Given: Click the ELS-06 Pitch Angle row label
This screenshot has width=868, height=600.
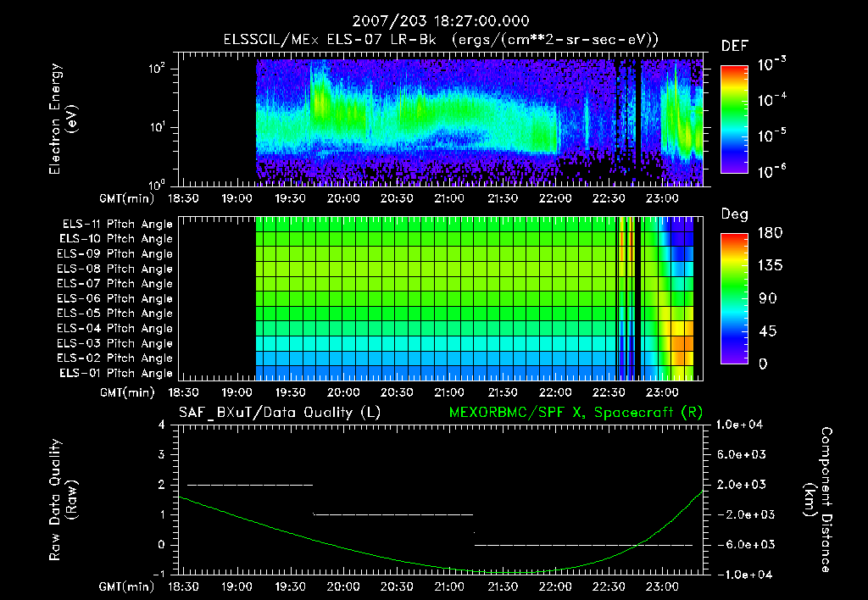Looking at the screenshot, I should (114, 299).
